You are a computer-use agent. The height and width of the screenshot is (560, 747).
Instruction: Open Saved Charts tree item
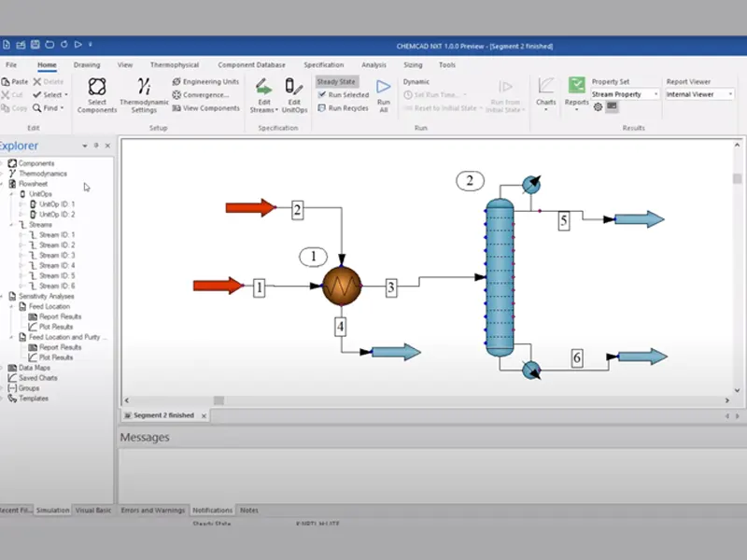coord(33,378)
